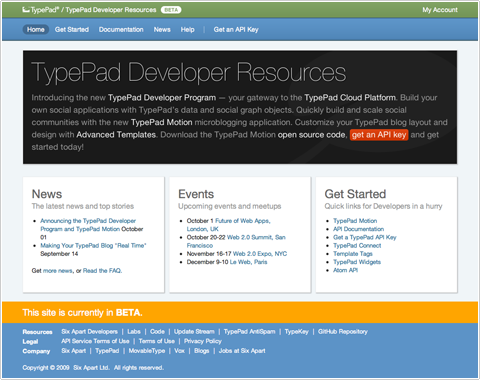
Task: Follow TypePad Motion link in banner text
Action: 162,122
